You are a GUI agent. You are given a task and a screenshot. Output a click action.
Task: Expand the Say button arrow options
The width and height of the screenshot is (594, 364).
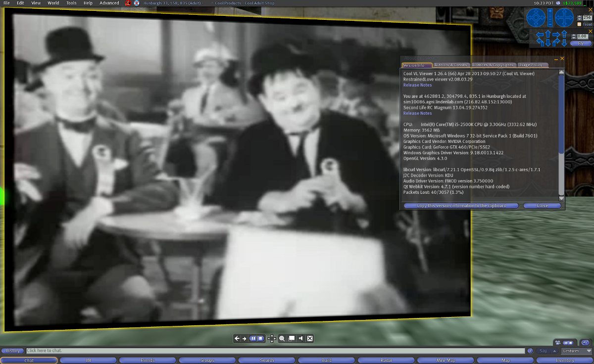click(x=554, y=351)
